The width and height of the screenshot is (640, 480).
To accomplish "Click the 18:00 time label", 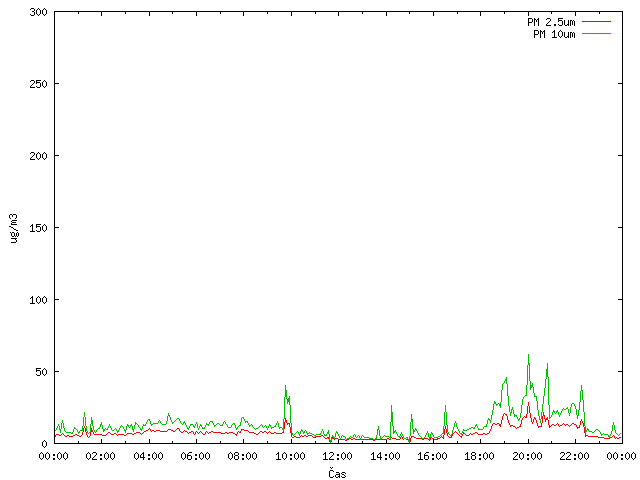I will point(480,456).
